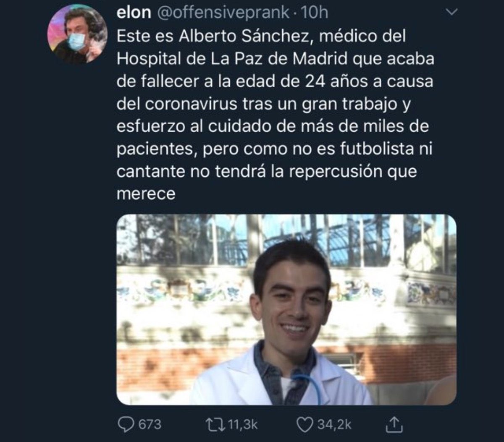Visit the @offensiveprank handle link
The width and height of the screenshot is (504, 442).
point(223,13)
